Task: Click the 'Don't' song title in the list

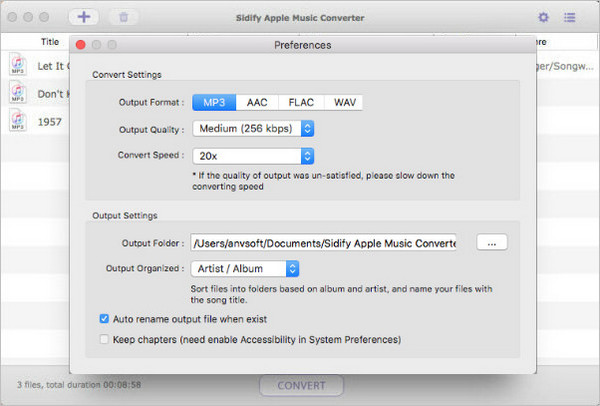Action: pos(53,94)
